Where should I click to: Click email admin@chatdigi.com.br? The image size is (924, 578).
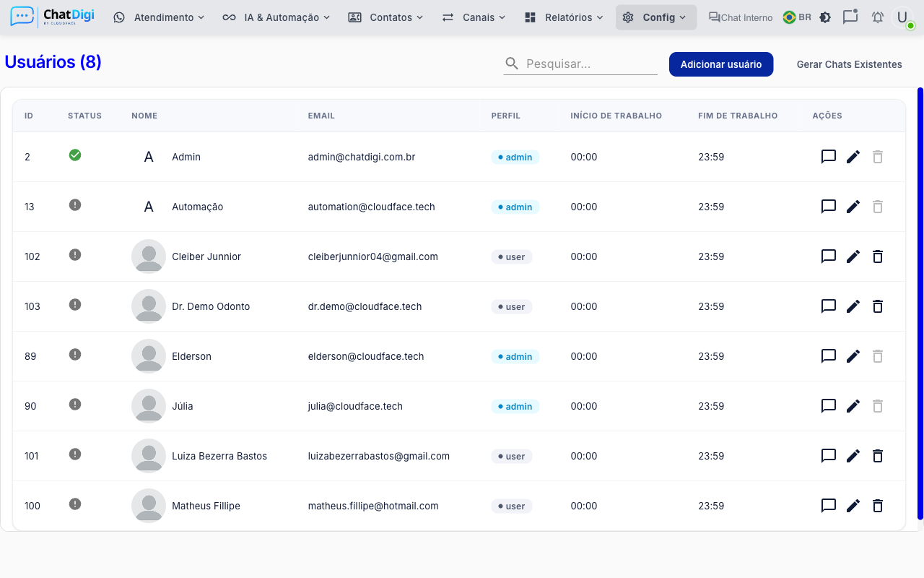(362, 157)
